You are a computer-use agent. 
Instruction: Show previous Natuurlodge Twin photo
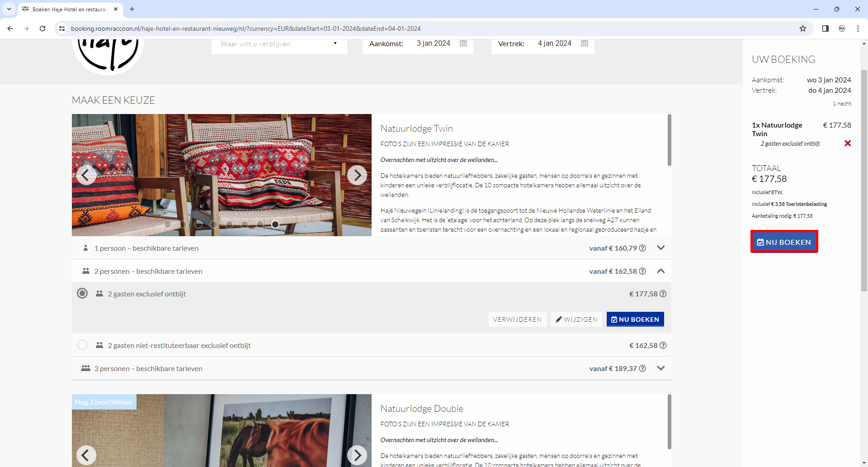coord(86,175)
